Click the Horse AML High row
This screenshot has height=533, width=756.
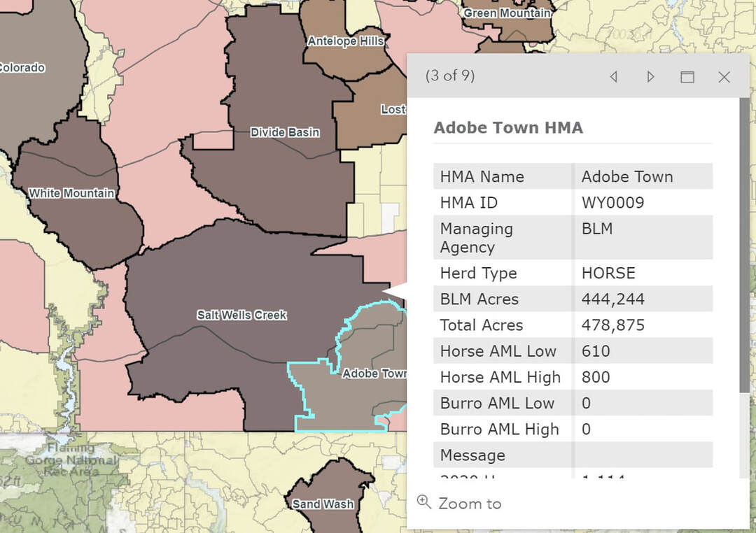tap(500, 377)
